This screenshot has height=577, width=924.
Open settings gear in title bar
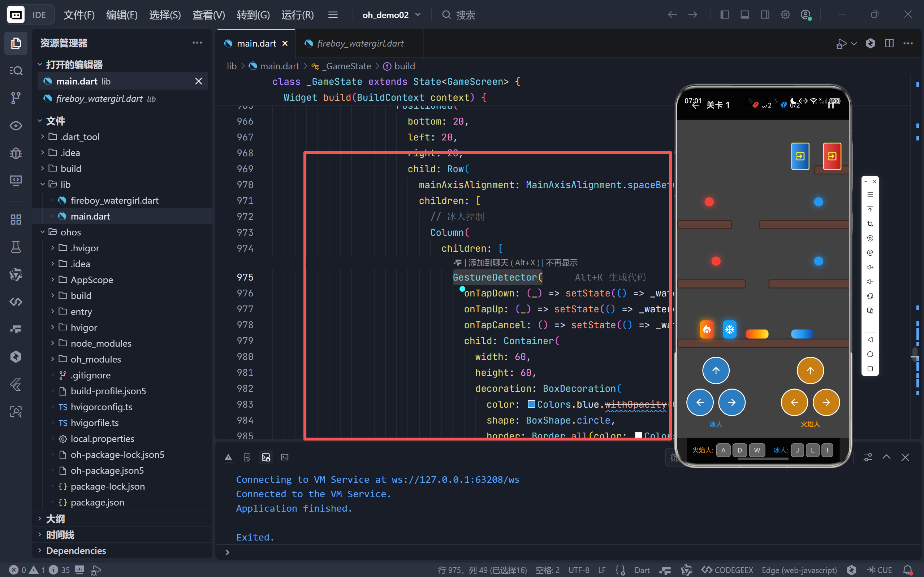coord(785,15)
